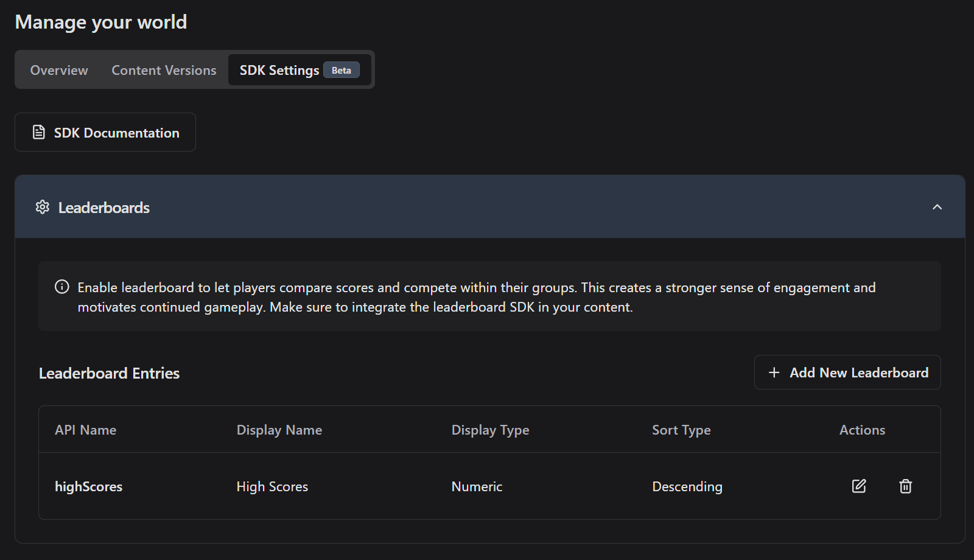
Task: Click the Descending sort type value
Action: click(x=687, y=486)
